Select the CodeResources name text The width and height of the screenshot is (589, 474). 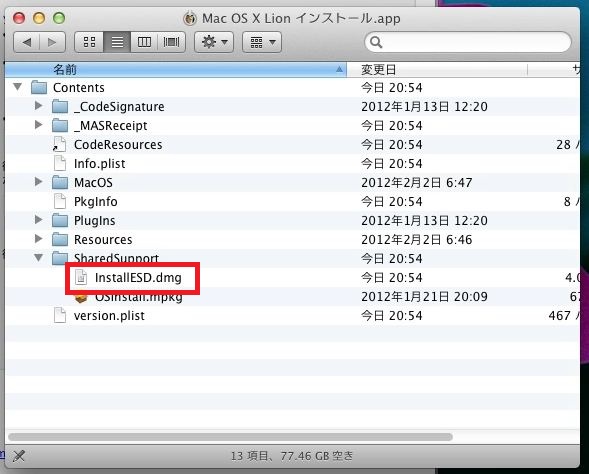pos(118,145)
